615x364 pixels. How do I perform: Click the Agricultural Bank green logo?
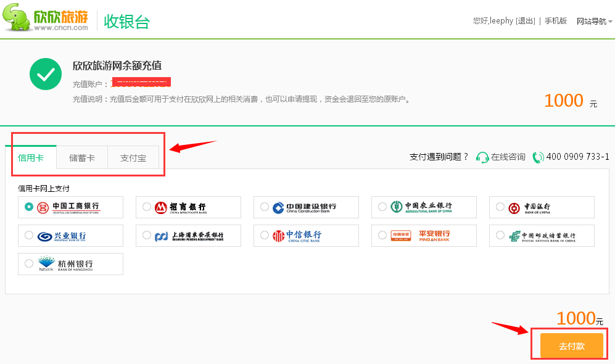396,207
